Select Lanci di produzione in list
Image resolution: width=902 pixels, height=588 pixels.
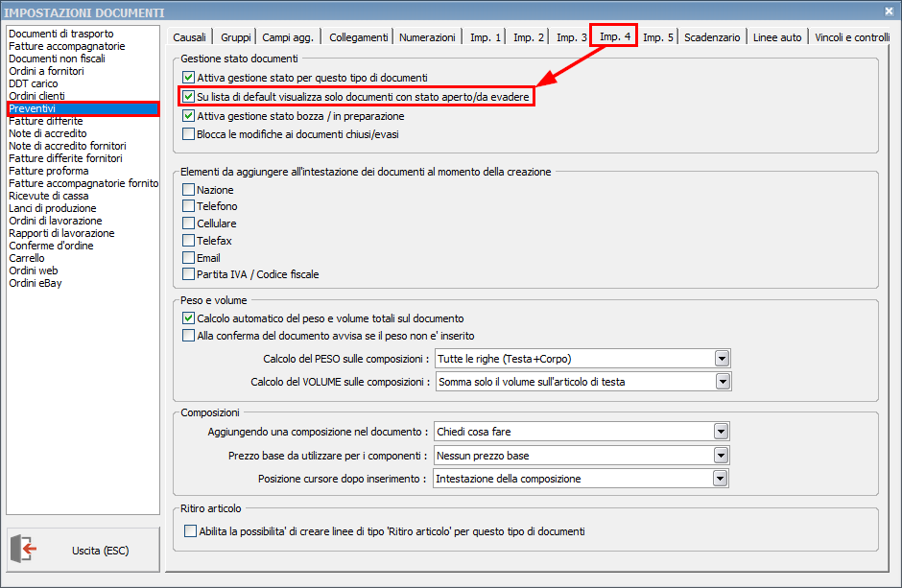click(83, 208)
